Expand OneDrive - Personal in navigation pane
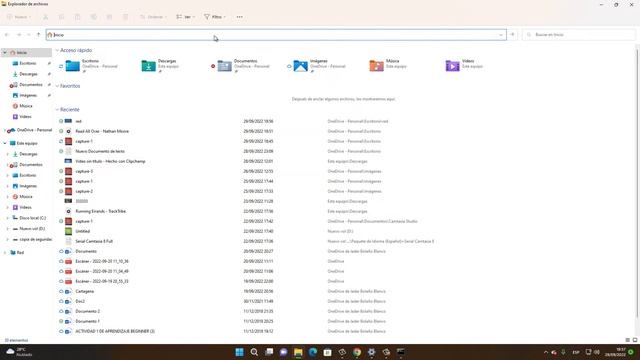Screen dimensions: 640x360 [5, 130]
